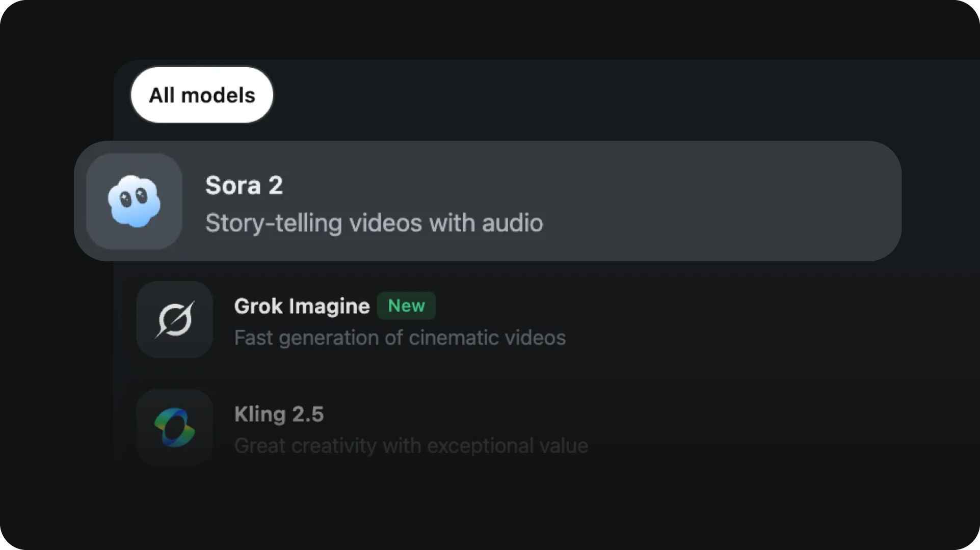This screenshot has width=980, height=550.
Task: Click "Great creativity with exceptional value" text
Action: pyautogui.click(x=411, y=446)
